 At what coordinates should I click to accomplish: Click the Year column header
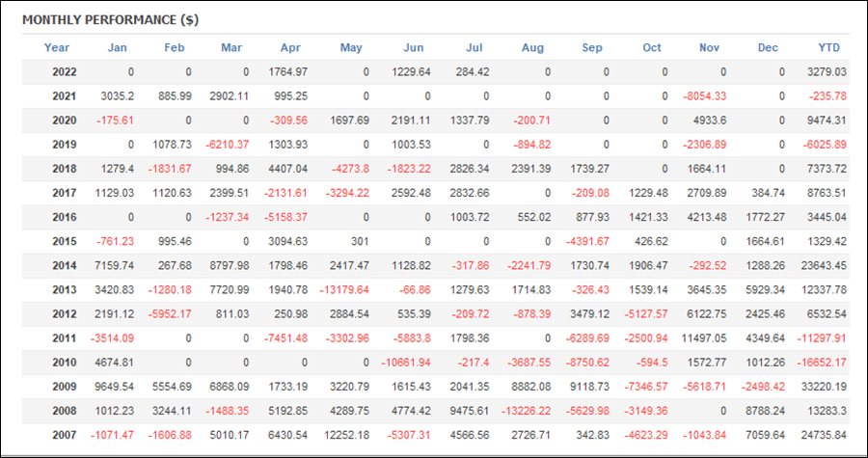coord(57,47)
